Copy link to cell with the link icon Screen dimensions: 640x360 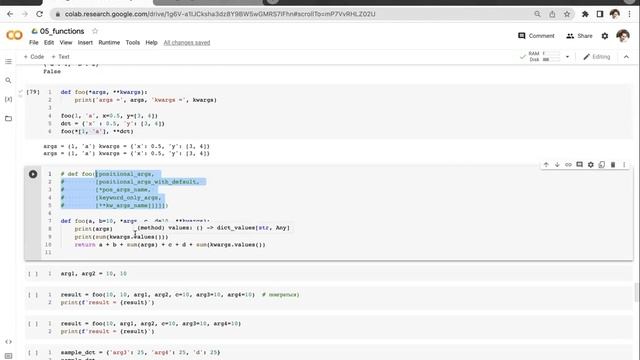coord(568,164)
